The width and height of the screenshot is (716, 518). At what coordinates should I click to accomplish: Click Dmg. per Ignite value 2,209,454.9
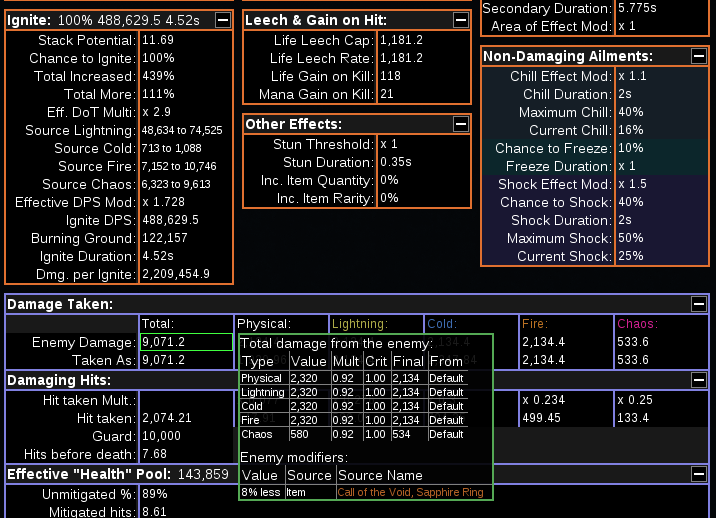pos(176,274)
